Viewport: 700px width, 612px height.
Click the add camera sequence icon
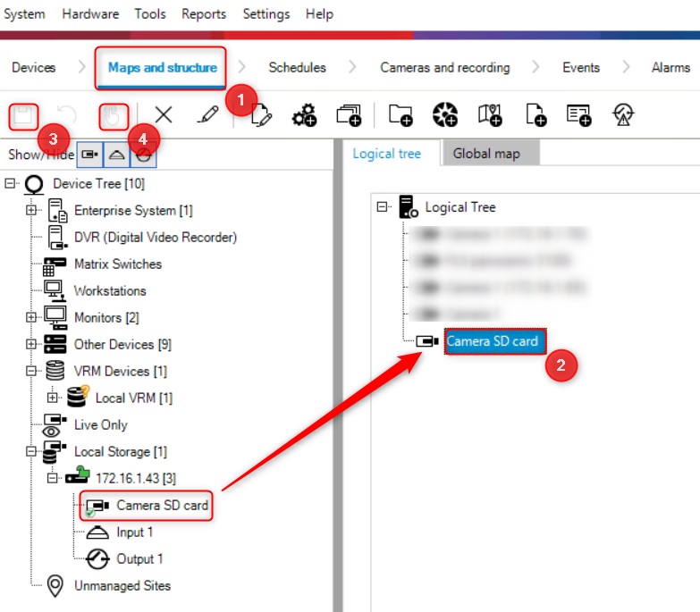point(350,115)
